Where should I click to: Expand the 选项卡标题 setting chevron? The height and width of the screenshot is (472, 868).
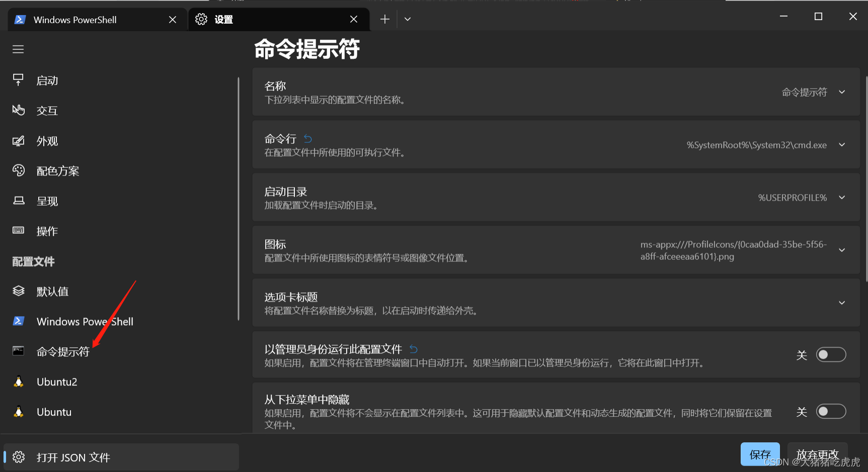[x=842, y=303]
